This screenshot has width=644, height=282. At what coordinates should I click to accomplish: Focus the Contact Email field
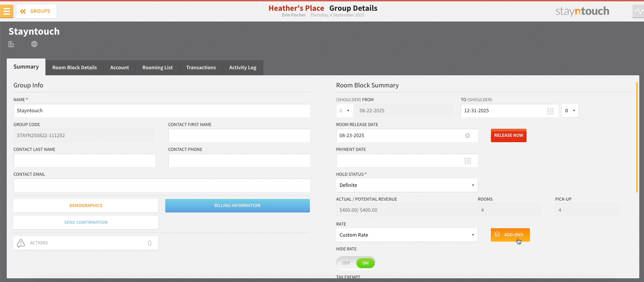162,185
